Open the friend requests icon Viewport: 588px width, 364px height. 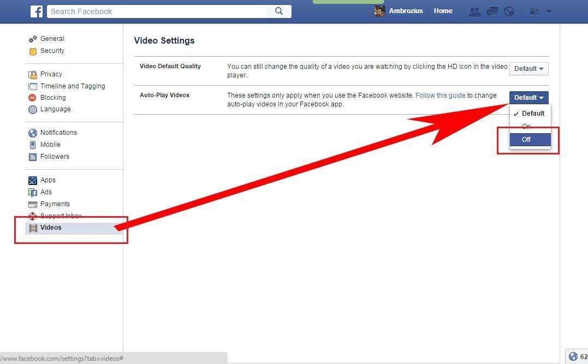475,11
